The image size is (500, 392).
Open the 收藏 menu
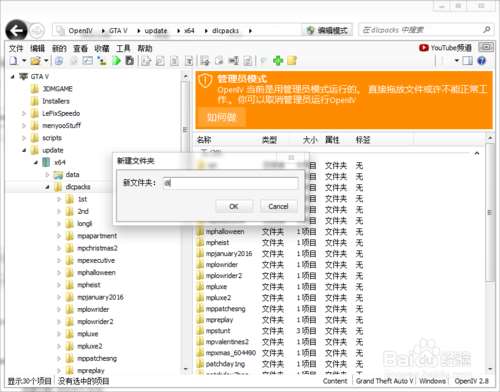coord(102,49)
